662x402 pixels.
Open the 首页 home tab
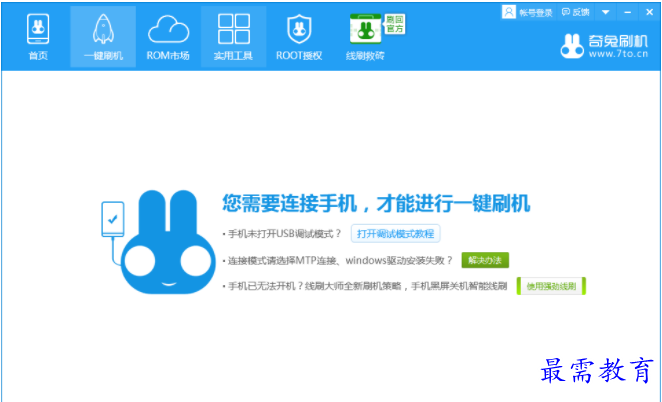pyautogui.click(x=38, y=37)
